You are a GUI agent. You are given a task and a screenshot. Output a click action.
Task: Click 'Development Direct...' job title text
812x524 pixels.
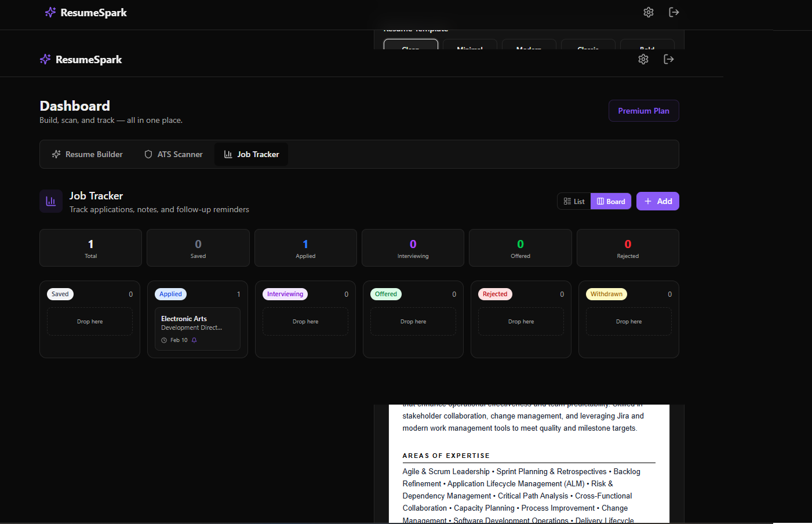(191, 327)
